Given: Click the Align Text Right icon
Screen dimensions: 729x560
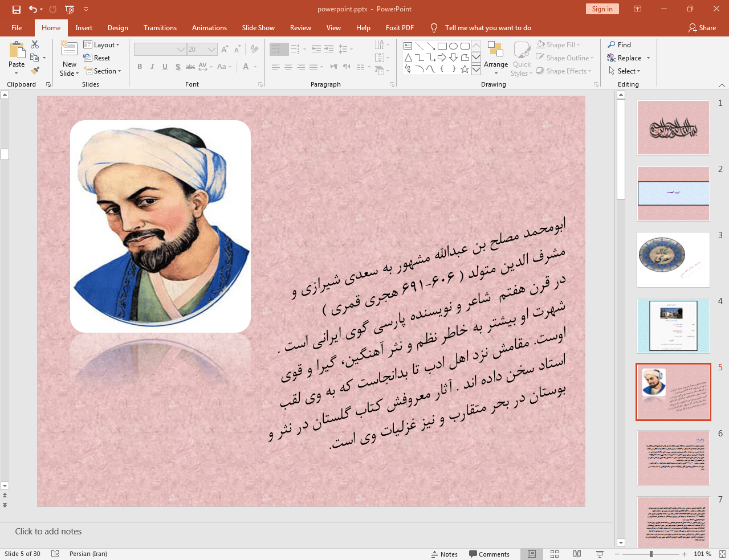Looking at the screenshot, I should point(301,67).
